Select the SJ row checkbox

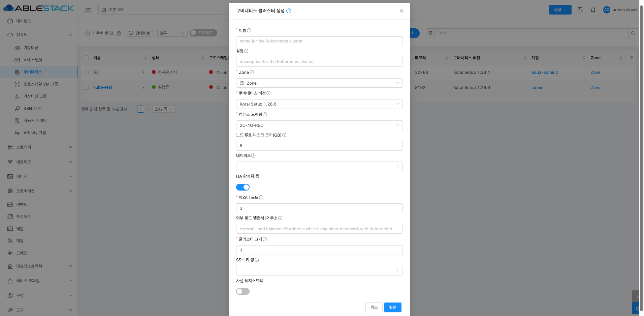coord(86,72)
